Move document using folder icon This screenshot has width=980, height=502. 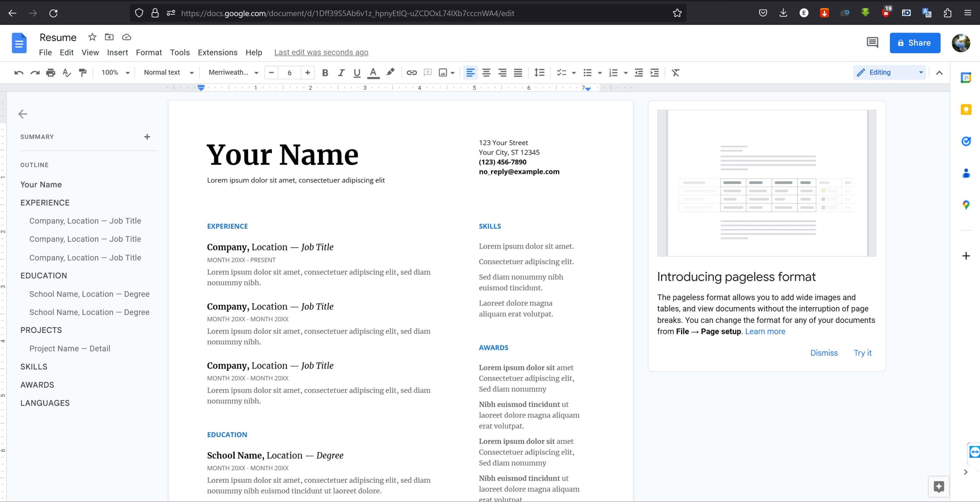109,37
